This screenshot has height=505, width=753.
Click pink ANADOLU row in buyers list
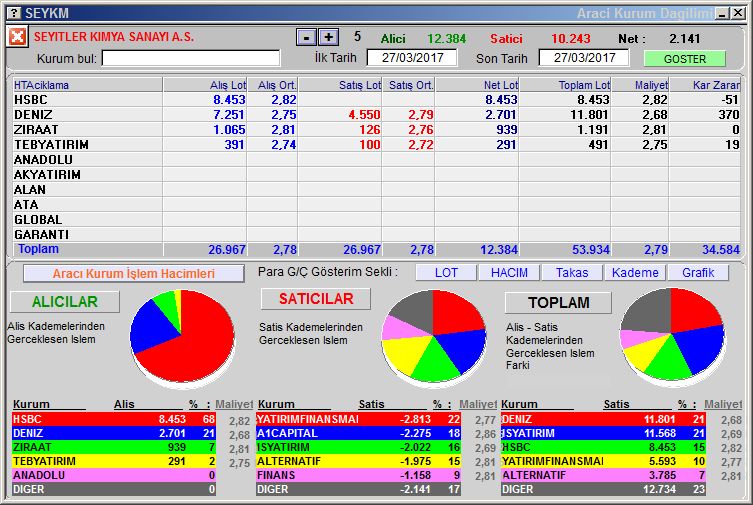coord(114,475)
